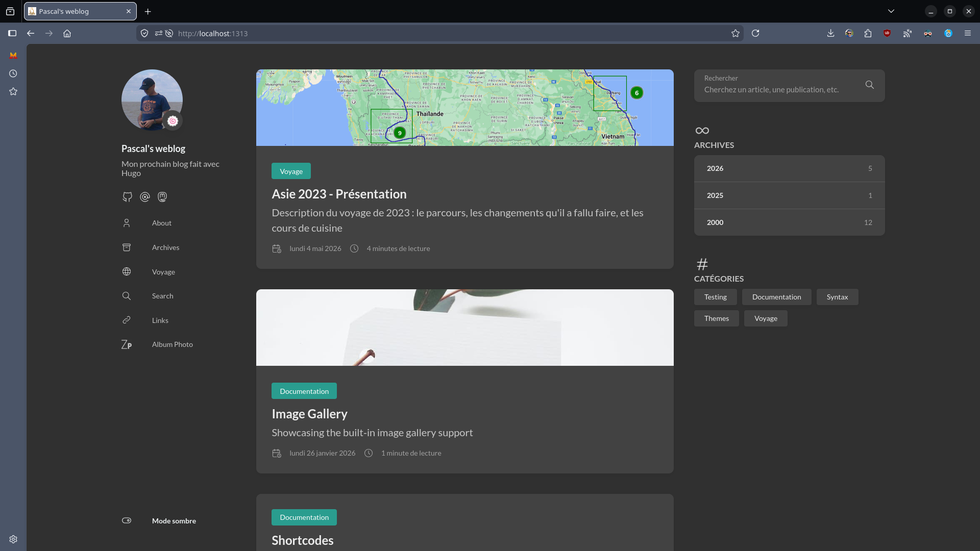
Task: Open the Asie 2023 - Présentation article
Action: [x=339, y=194]
